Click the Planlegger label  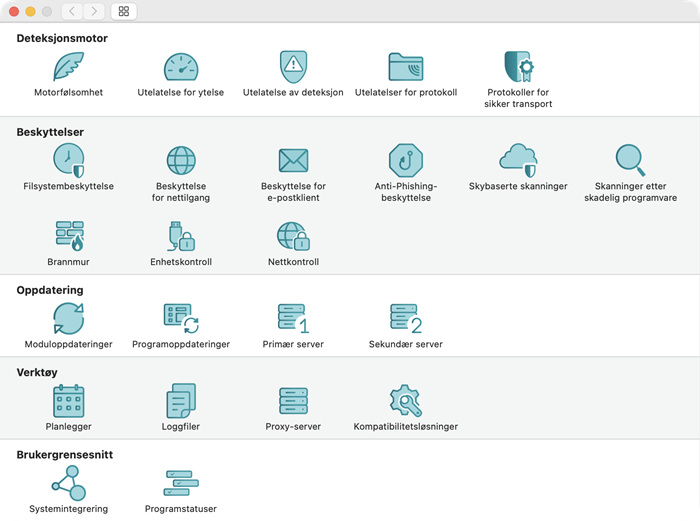tap(68, 426)
